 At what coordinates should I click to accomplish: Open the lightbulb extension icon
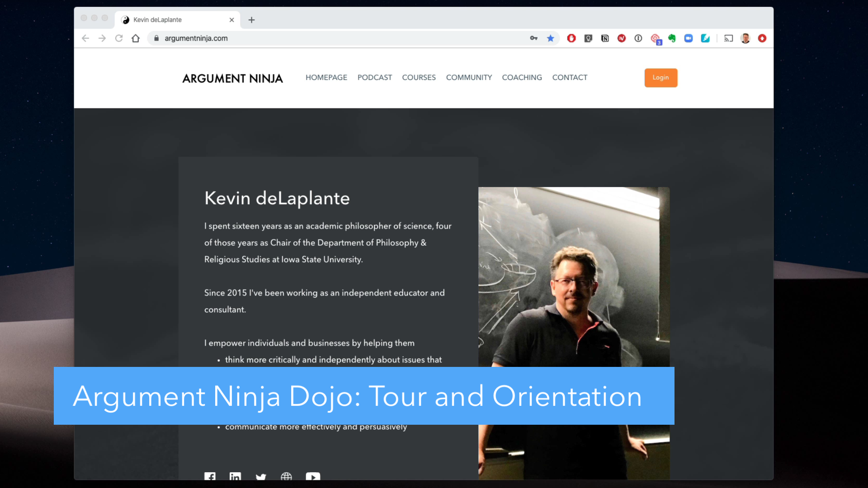[588, 38]
